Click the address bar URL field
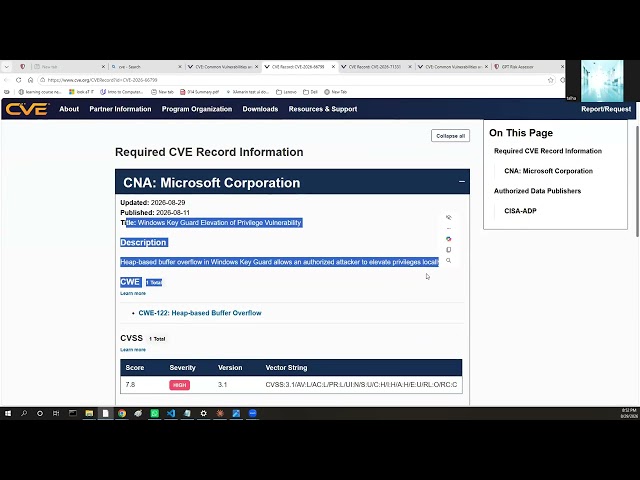 click(x=296, y=80)
